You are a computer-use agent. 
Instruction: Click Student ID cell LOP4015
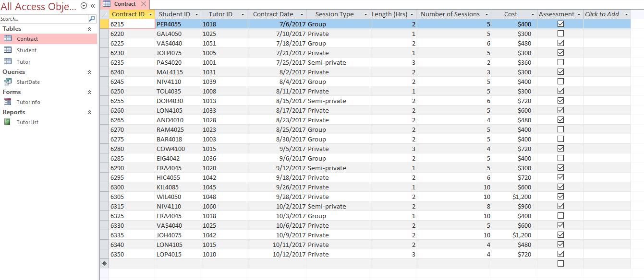click(177, 254)
